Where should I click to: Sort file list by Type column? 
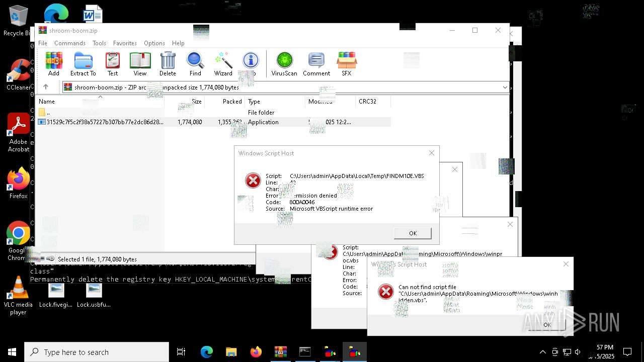coord(275,102)
